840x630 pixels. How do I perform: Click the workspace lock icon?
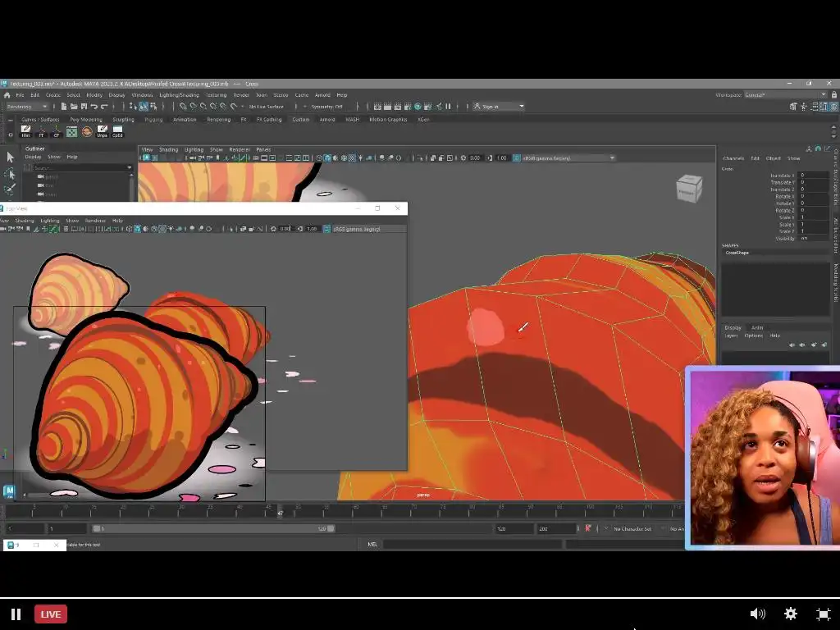[x=833, y=95]
